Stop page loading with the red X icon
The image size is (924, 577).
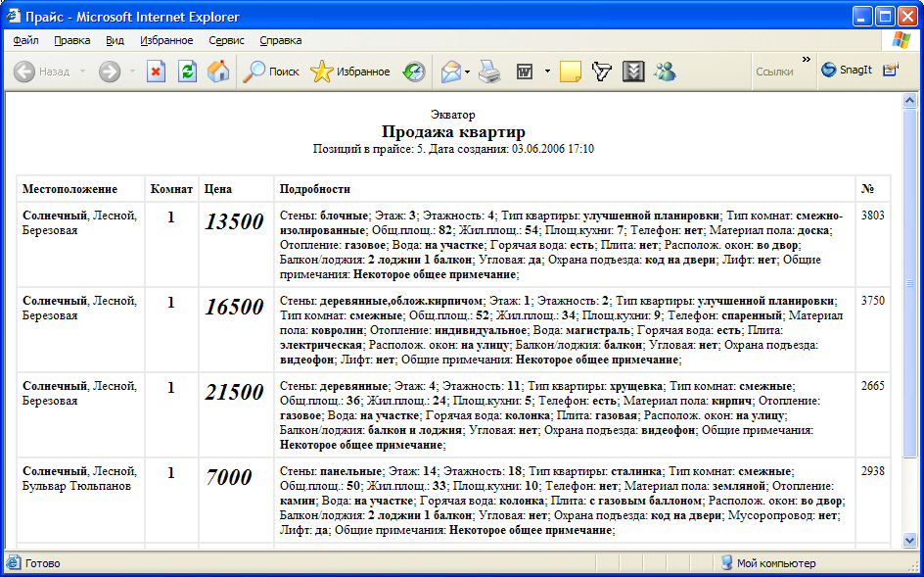(156, 72)
